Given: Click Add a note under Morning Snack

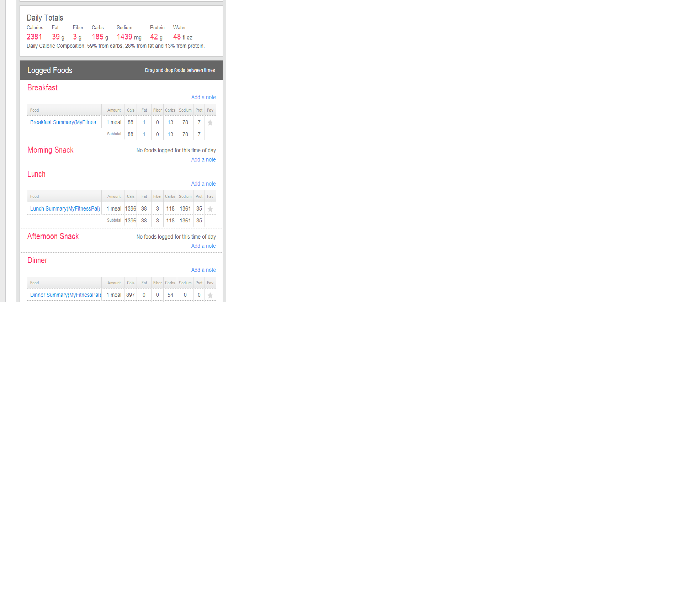Looking at the screenshot, I should click(x=203, y=160).
